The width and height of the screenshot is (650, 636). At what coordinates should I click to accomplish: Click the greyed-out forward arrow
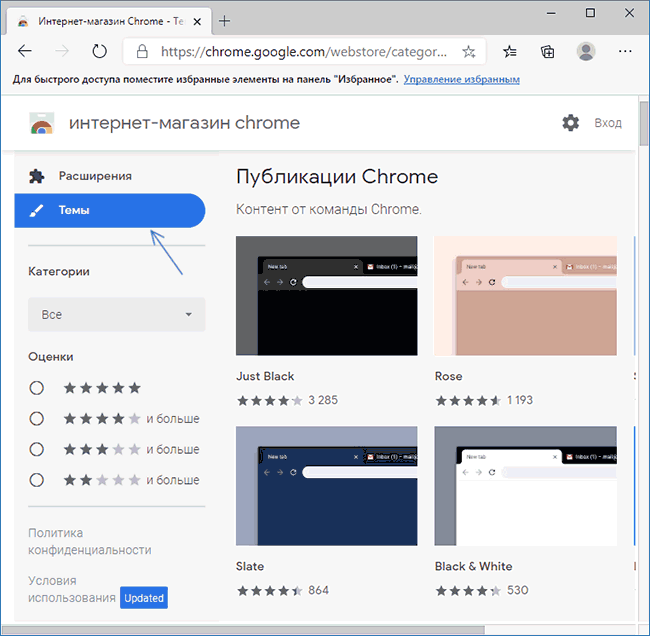pyautogui.click(x=62, y=51)
